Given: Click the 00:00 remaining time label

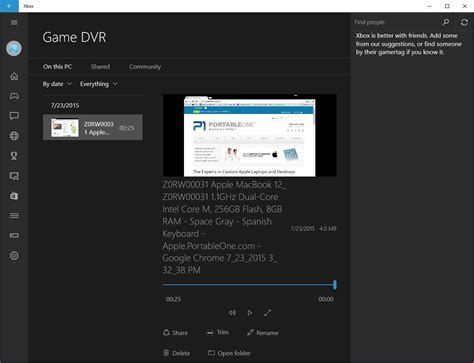Looking at the screenshot, I should 326,299.
